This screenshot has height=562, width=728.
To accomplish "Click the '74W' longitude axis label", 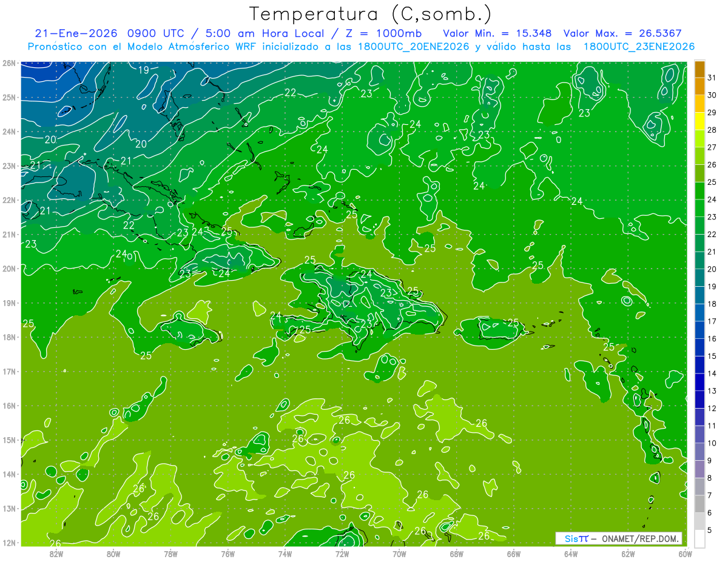I will tap(285, 553).
